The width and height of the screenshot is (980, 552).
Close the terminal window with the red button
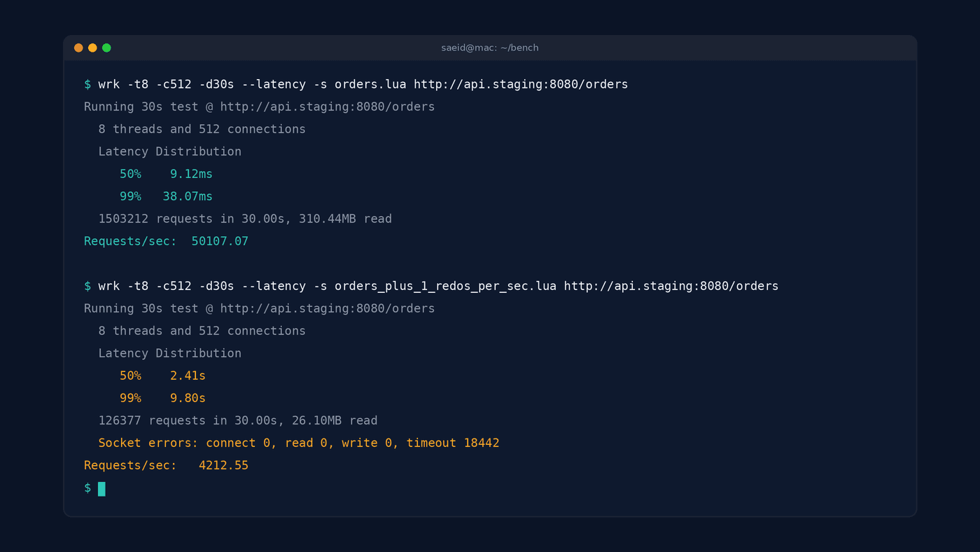point(78,48)
